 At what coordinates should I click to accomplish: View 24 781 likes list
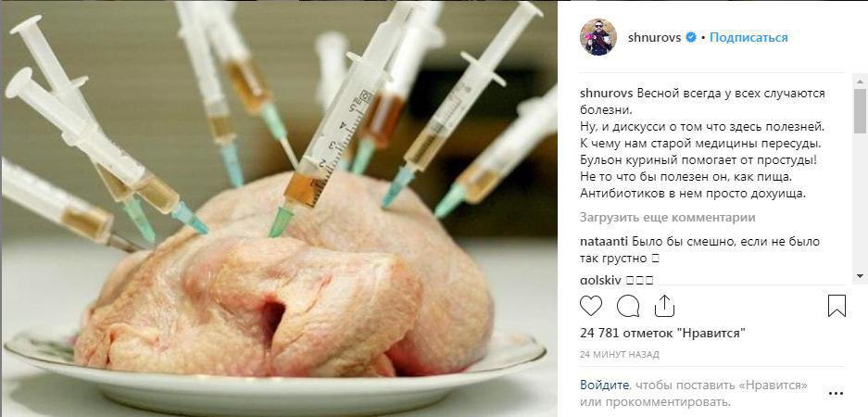point(662,334)
